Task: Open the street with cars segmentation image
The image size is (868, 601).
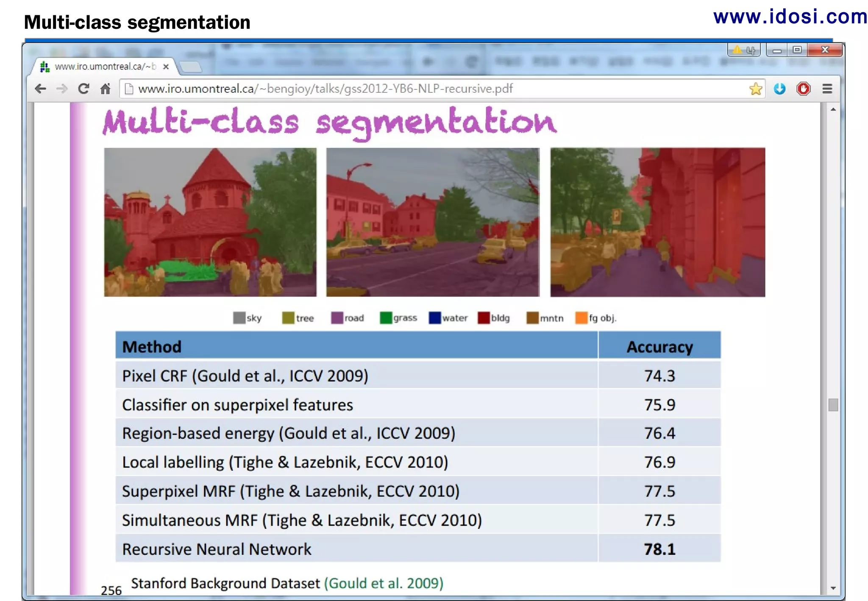Action: [x=433, y=222]
